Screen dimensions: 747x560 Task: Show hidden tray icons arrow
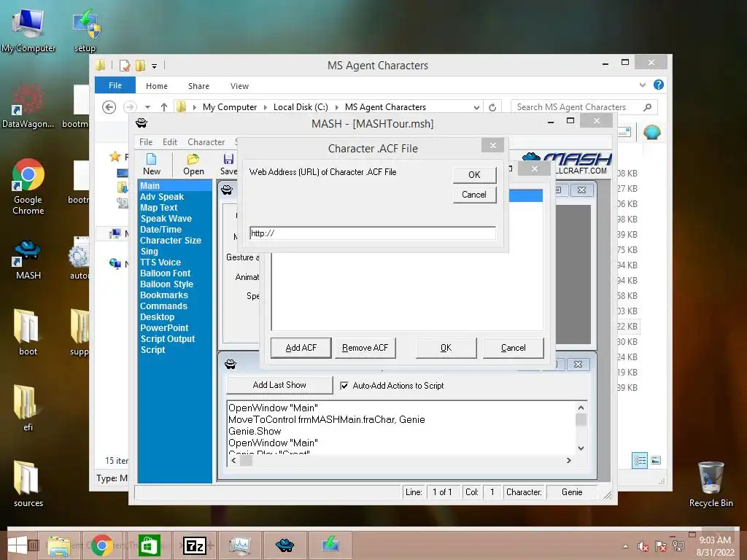tap(625, 546)
